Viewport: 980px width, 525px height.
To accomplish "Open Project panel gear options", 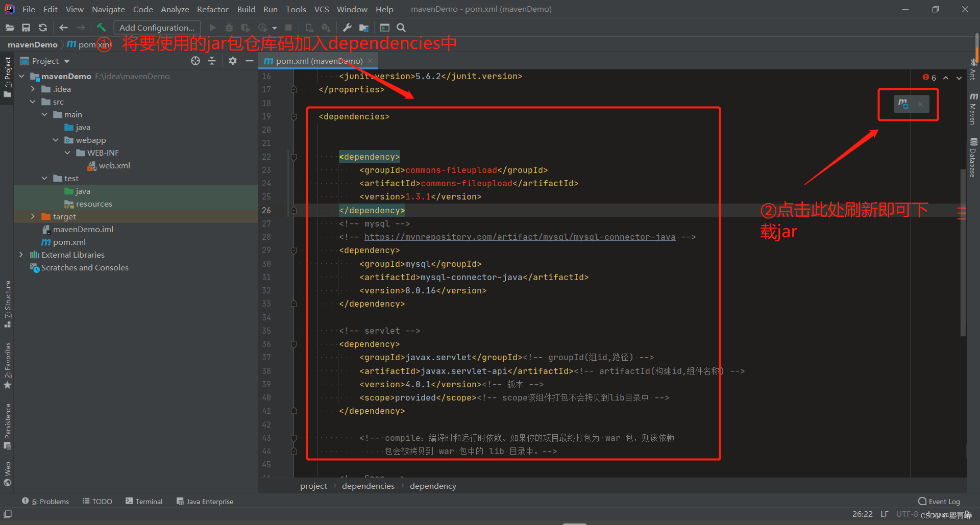I will pyautogui.click(x=233, y=61).
